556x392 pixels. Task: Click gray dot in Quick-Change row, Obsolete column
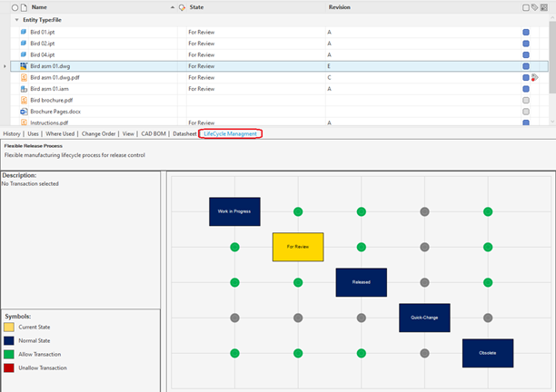tap(488, 318)
